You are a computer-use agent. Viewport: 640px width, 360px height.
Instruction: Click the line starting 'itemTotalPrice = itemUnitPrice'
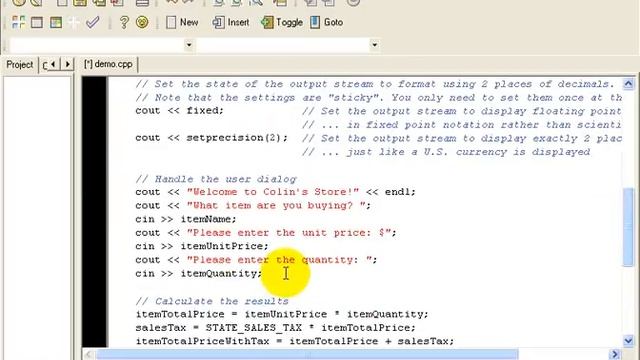[282, 314]
